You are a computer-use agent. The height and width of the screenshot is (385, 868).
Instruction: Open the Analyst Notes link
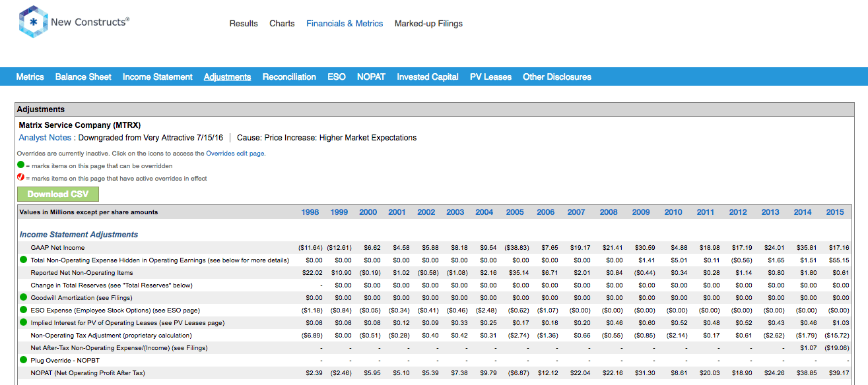(x=45, y=138)
